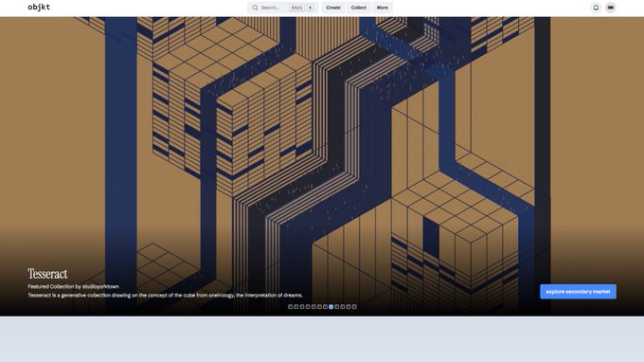644x362 pixels.
Task: Select the fourth carousel slide indicator
Action: pos(308,306)
